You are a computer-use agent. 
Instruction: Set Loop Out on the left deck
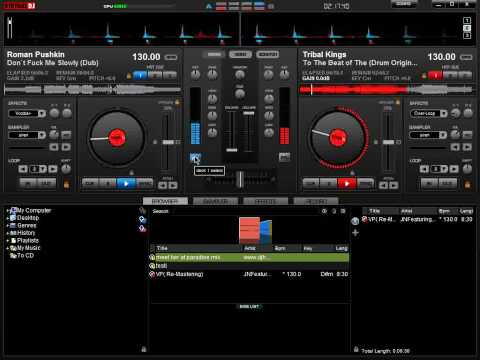tap(46, 183)
